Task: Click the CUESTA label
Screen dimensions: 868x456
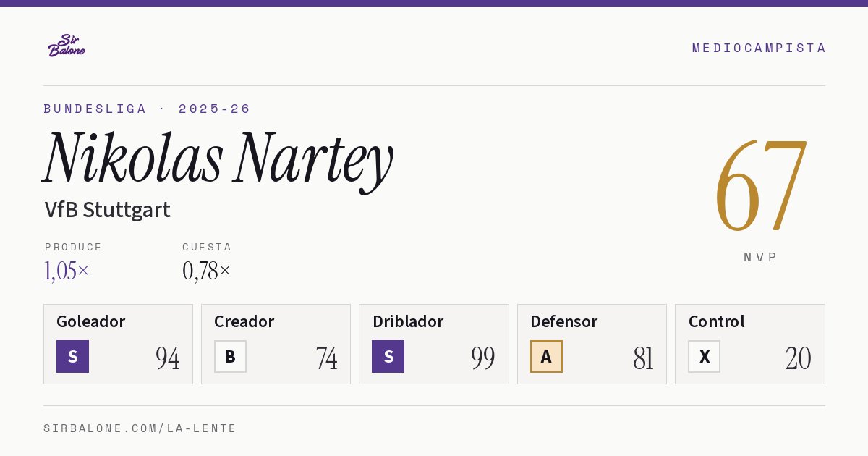Action: point(207,247)
